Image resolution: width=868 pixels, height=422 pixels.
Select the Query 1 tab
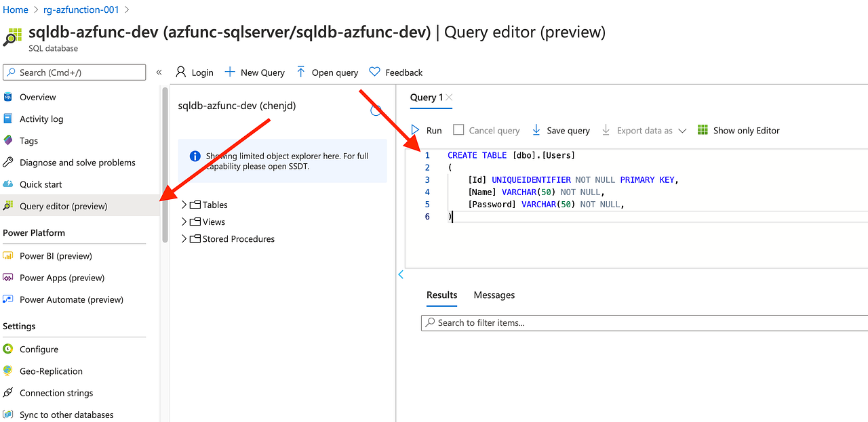click(426, 98)
